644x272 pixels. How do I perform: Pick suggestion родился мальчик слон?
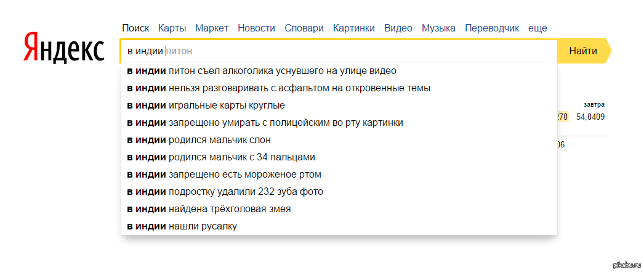(x=199, y=140)
